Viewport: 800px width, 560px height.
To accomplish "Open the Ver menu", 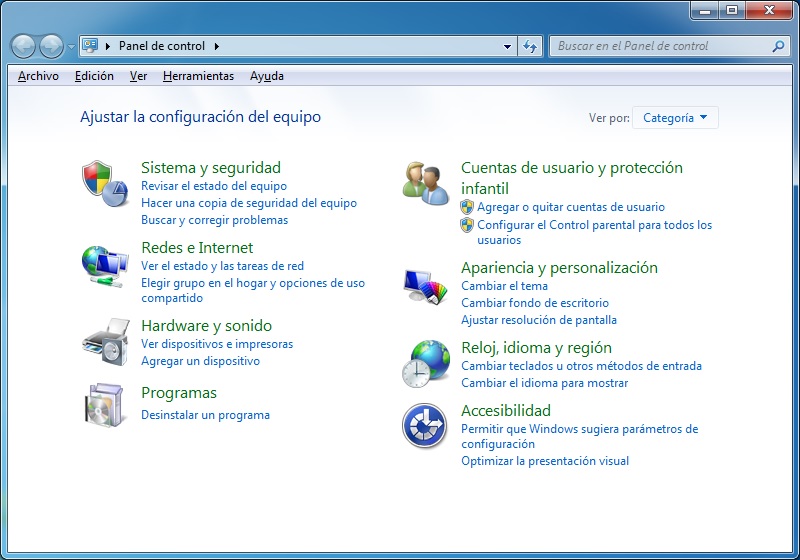I will 138,76.
